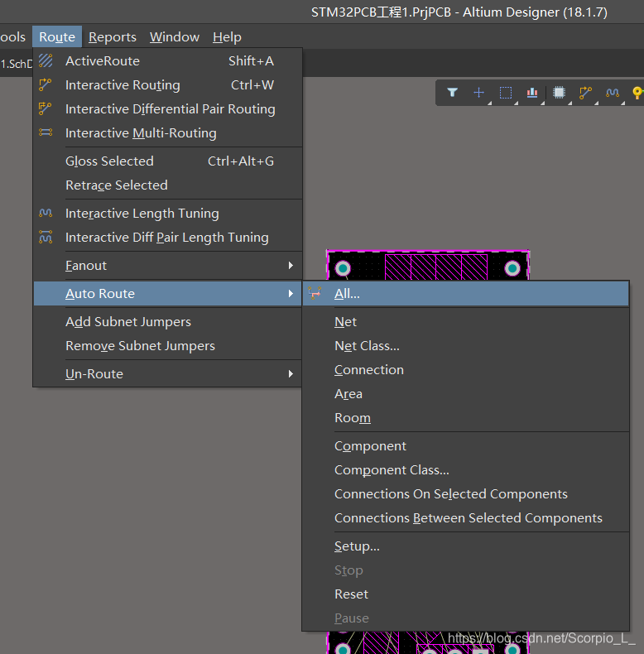Open the Reports menu
Image resolution: width=644 pixels, height=654 pixels.
(x=113, y=37)
